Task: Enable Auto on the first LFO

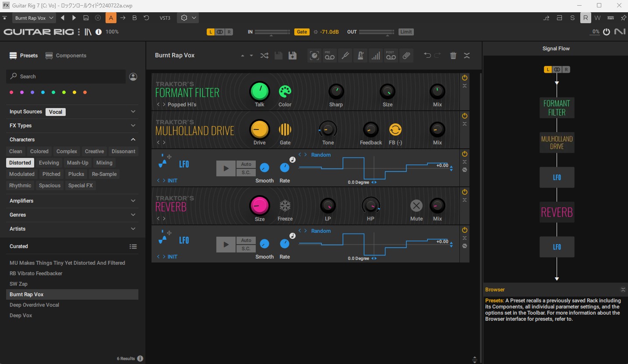Action: [246, 164]
